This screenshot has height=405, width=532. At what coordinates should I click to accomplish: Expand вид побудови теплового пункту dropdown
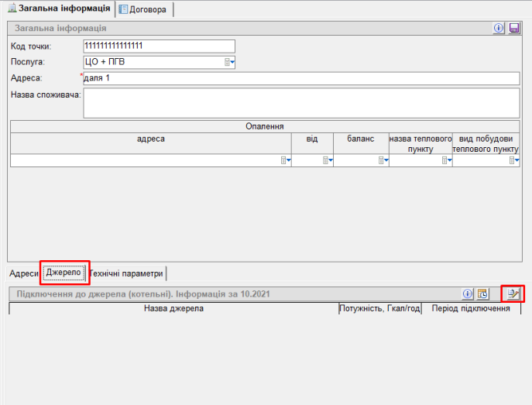pyautogui.click(x=513, y=160)
